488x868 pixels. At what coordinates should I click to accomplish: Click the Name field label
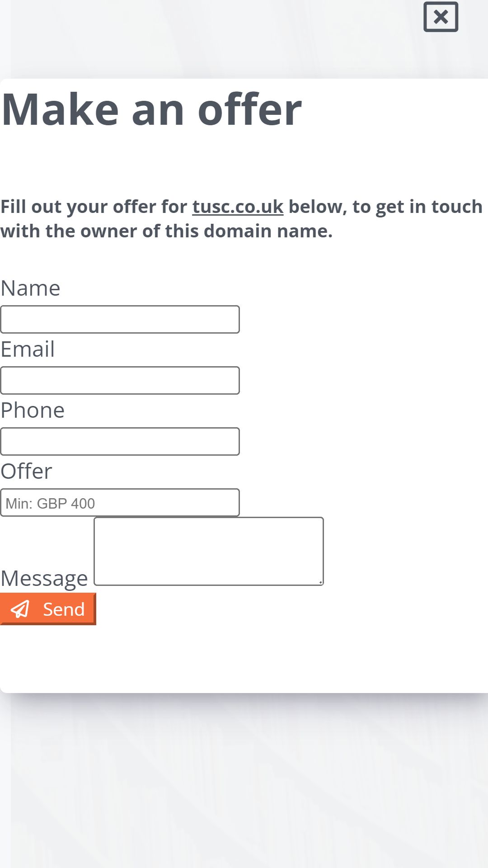point(30,288)
